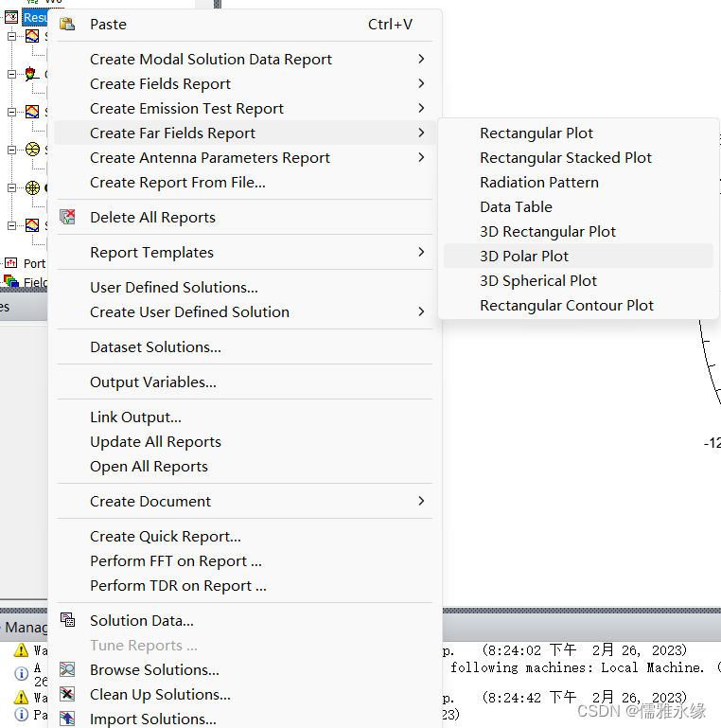Select 3D Rectangular Plot
The width and height of the screenshot is (721, 728).
tap(578, 231)
